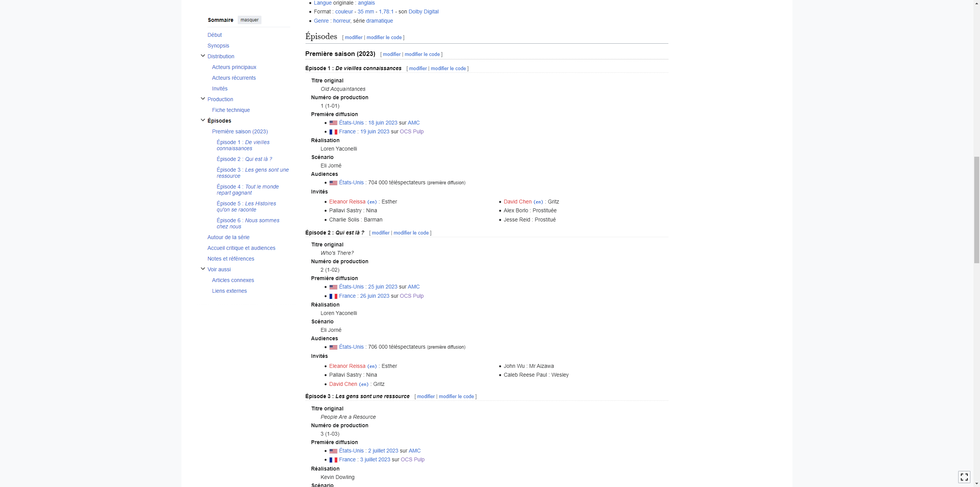Go to Synopsis in the table of contents
This screenshot has width=980, height=487.
[x=218, y=46]
